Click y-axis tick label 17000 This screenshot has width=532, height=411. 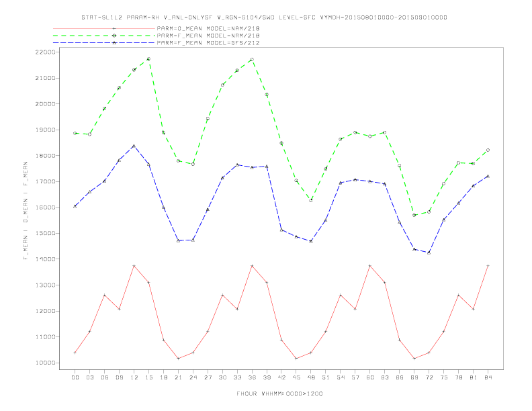coord(45,182)
